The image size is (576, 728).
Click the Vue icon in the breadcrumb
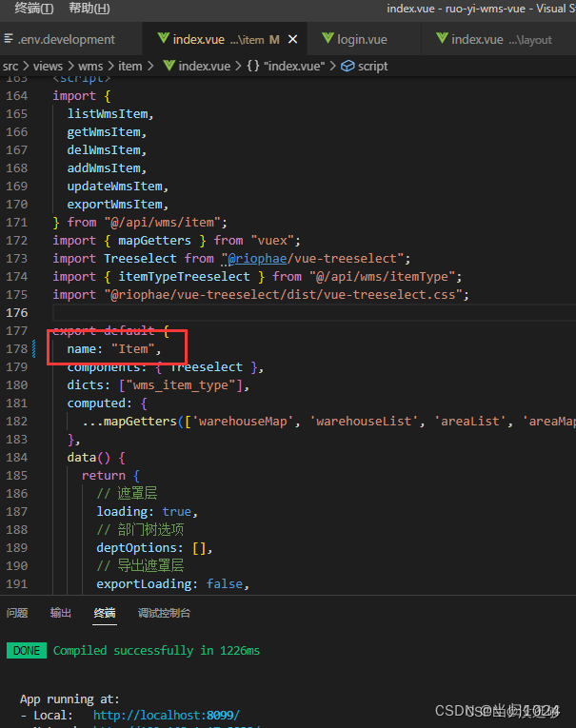169,66
